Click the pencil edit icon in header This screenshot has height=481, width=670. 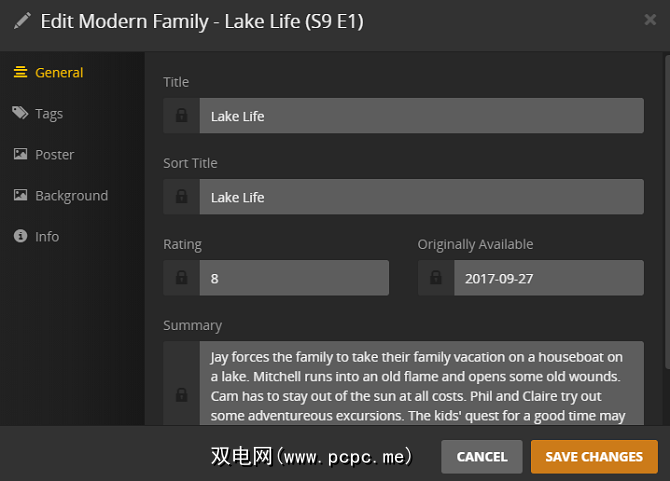22,21
